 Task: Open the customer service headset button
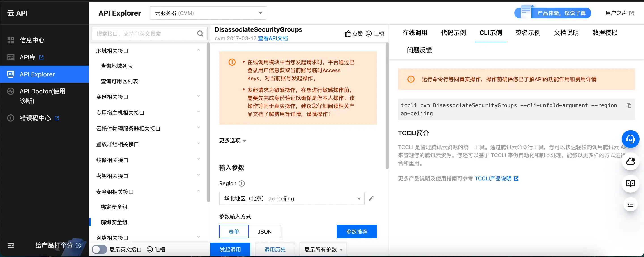click(630, 139)
